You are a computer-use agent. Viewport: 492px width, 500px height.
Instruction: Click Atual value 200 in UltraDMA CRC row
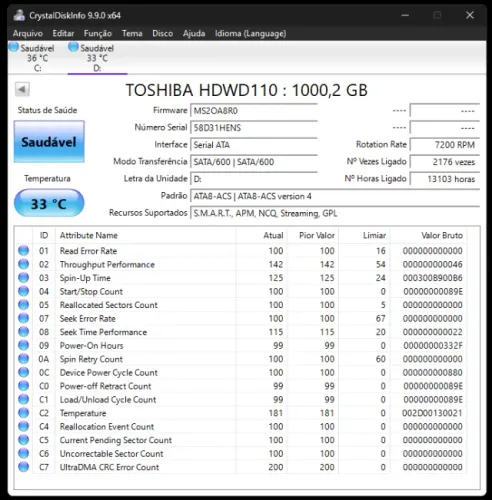(276, 467)
